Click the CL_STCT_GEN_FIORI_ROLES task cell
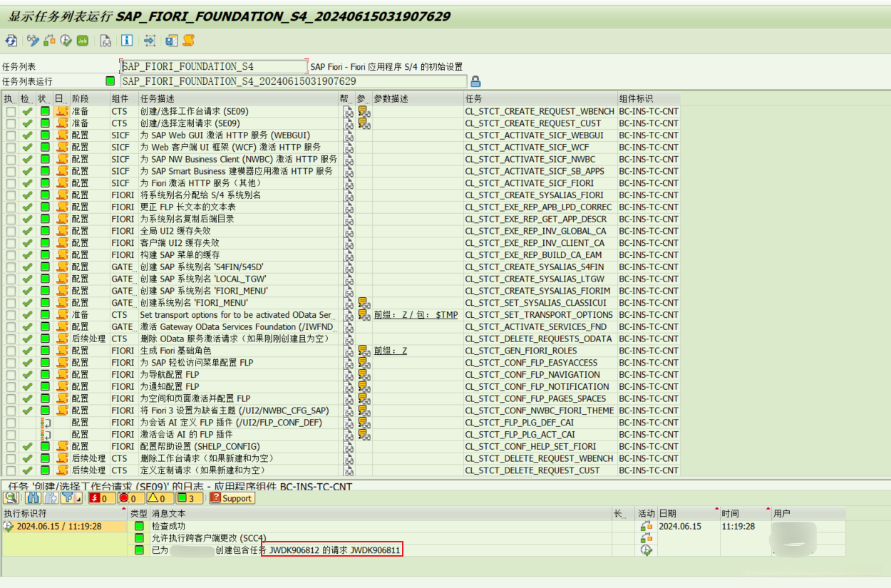 point(540,351)
